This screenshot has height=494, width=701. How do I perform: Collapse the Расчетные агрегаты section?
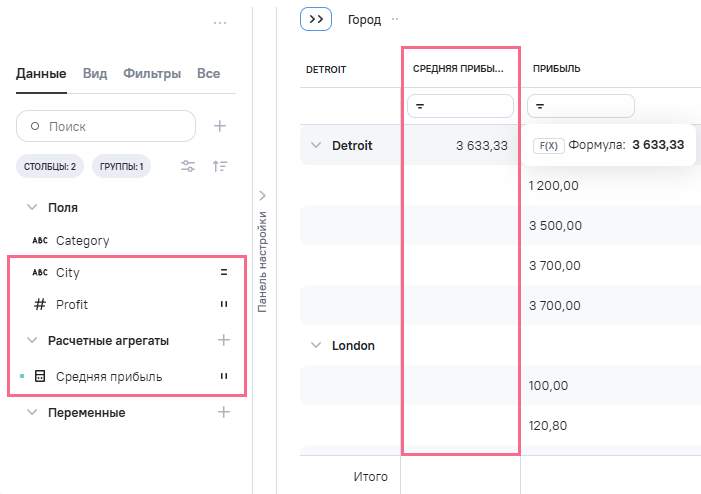click(x=32, y=340)
